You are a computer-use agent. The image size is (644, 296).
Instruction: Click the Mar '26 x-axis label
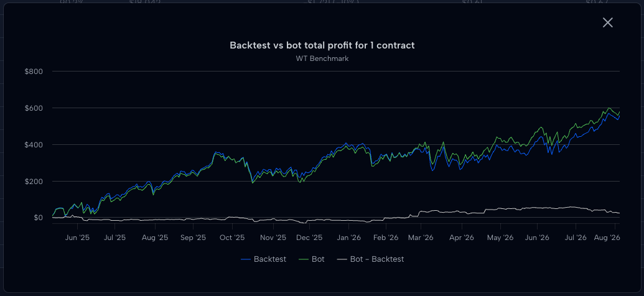[421, 238]
